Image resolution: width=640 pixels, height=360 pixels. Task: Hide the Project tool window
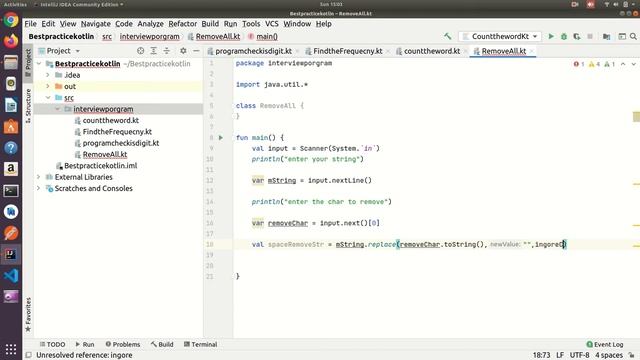196,51
